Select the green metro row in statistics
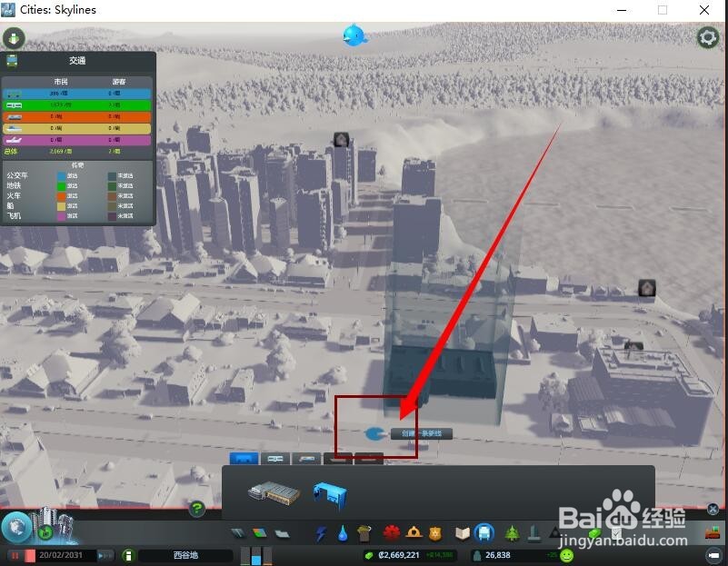 [x=77, y=104]
